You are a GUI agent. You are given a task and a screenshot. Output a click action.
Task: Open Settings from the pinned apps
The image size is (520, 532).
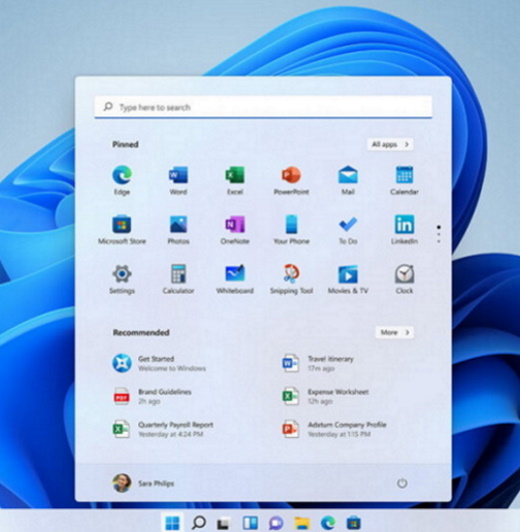click(x=122, y=279)
